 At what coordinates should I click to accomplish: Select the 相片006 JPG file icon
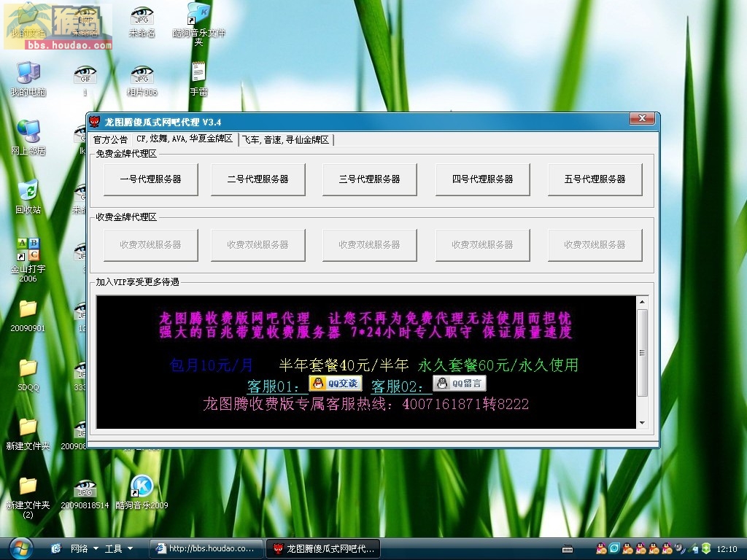click(x=142, y=80)
